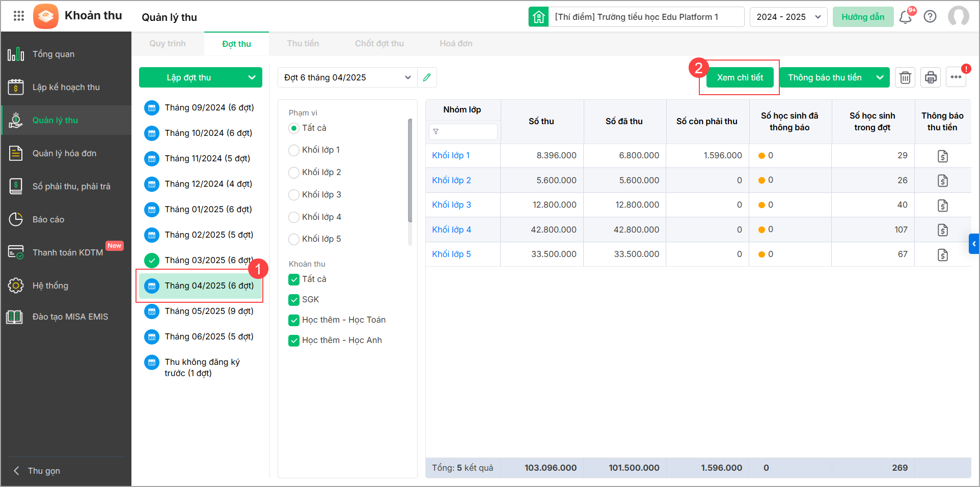This screenshot has height=487, width=980.
Task: Edit the collection period with pencil icon
Action: click(x=427, y=77)
